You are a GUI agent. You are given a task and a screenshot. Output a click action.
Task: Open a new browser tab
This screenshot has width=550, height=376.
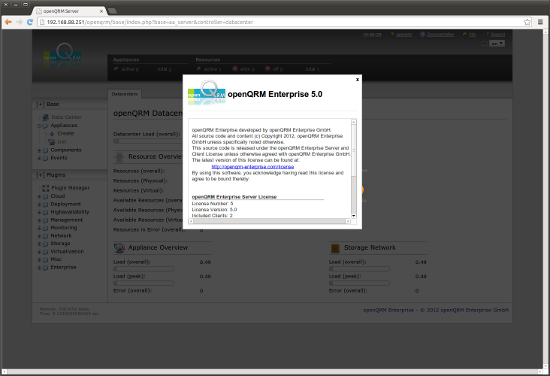pyautogui.click(x=112, y=11)
